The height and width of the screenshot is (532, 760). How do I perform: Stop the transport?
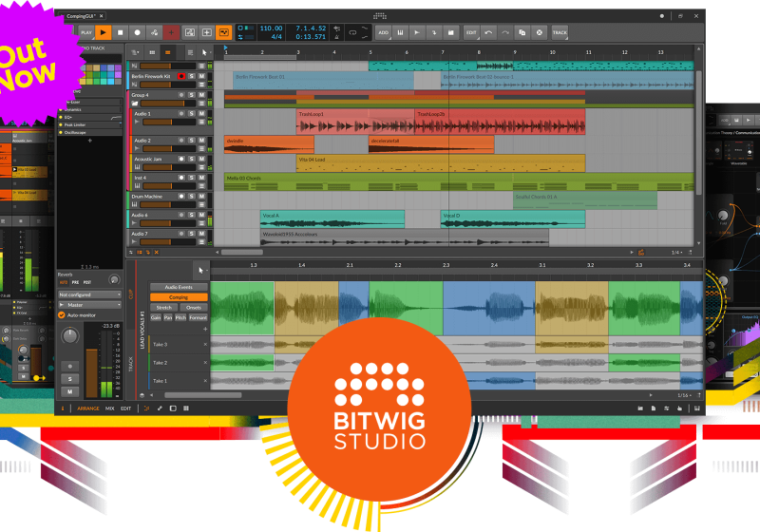pos(121,32)
